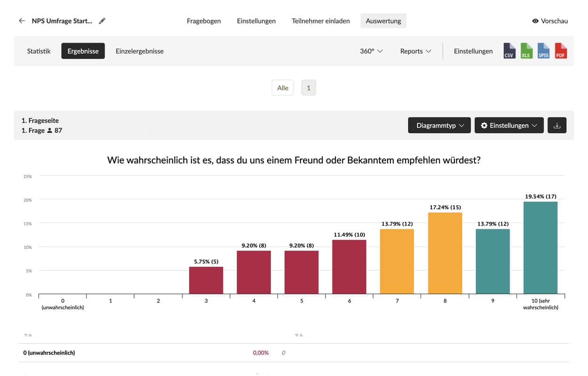This screenshot has height=376, width=588.
Task: Go to Teilnehmer einladen tab
Action: click(320, 21)
